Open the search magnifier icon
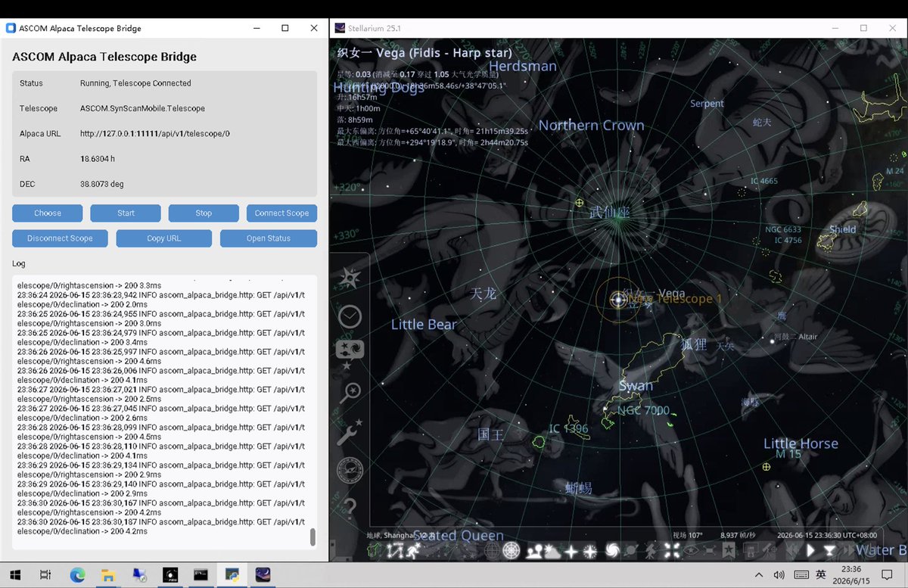The width and height of the screenshot is (908, 588). click(350, 392)
